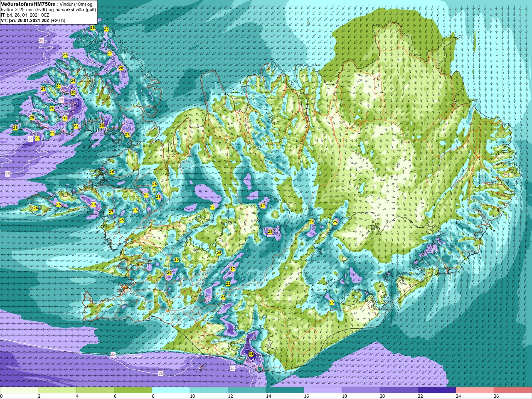Screen dimensions: 532x399
Task: Click the 18–20 m/s medium purple legend swatch
Action: pos(361,390)
